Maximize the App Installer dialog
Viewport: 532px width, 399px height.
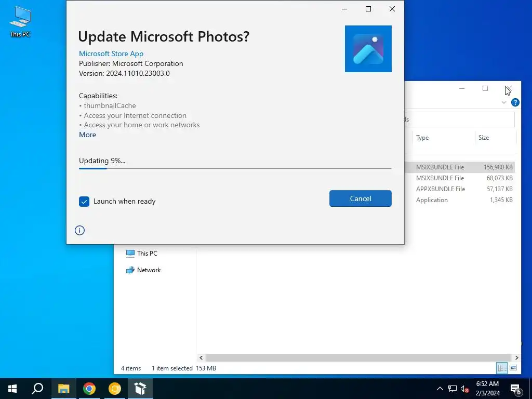[368, 9]
